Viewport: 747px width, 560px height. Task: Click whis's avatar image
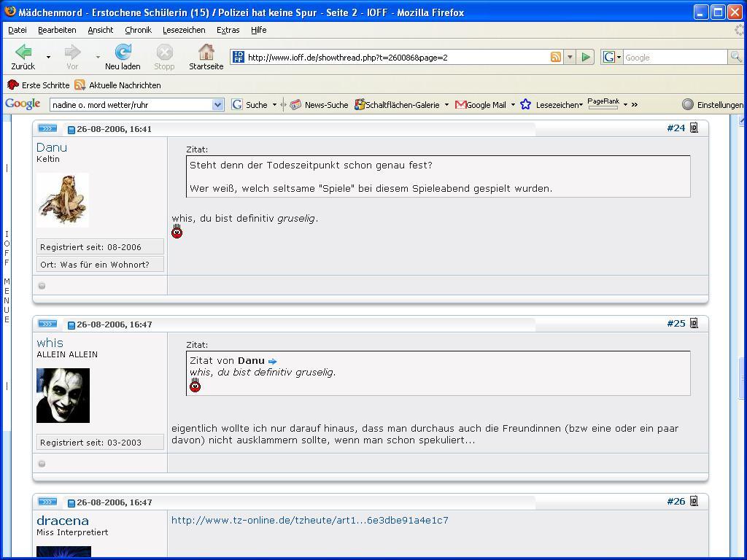(x=63, y=395)
